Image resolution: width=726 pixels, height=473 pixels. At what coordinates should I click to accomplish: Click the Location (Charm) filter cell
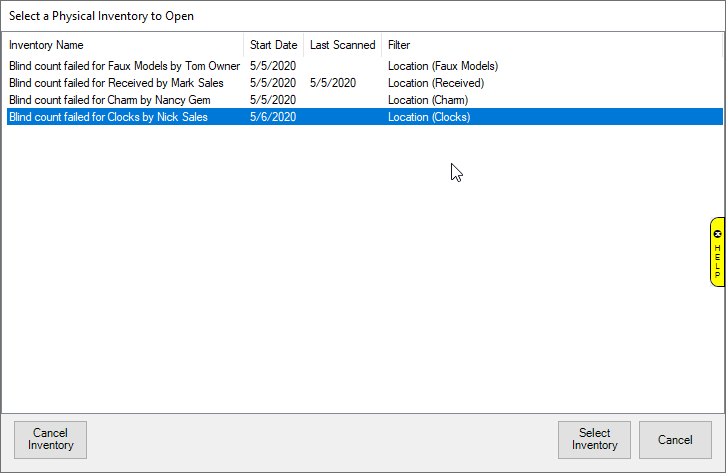[x=427, y=100]
